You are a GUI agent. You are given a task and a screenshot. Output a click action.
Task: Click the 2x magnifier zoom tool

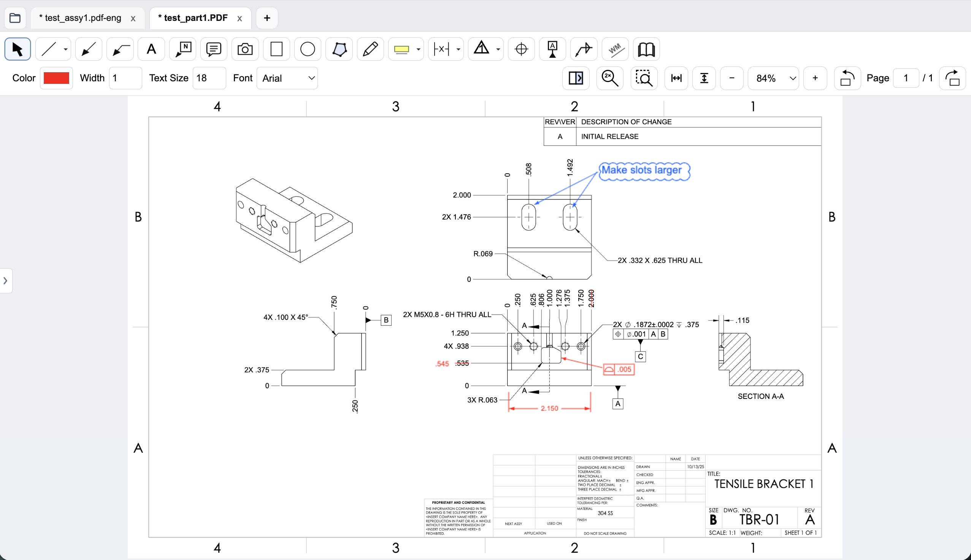click(609, 78)
